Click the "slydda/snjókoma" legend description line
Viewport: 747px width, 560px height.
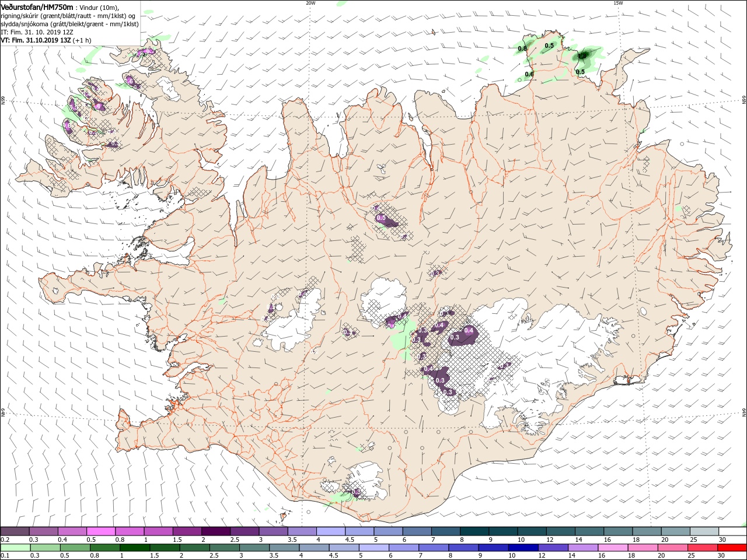coord(69,24)
